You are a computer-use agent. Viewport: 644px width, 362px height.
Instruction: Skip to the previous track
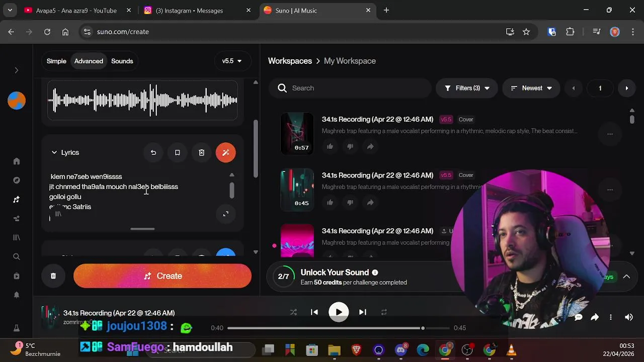(x=314, y=312)
